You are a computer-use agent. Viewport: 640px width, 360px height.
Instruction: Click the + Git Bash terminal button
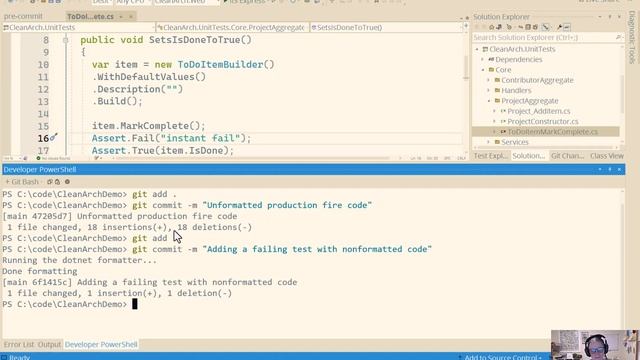pos(22,182)
